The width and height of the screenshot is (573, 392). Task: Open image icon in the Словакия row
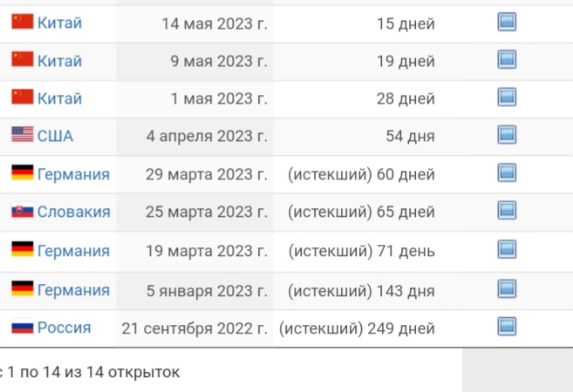[x=507, y=211]
